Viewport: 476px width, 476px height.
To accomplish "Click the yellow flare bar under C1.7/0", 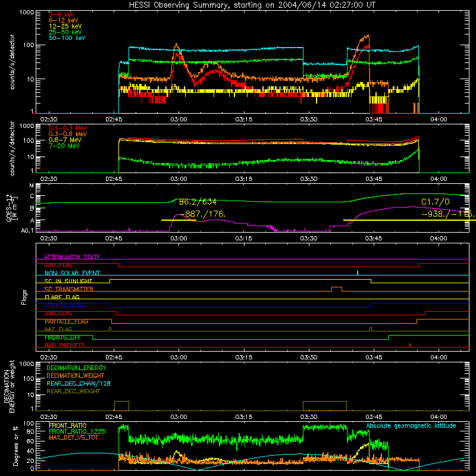I will (x=409, y=220).
